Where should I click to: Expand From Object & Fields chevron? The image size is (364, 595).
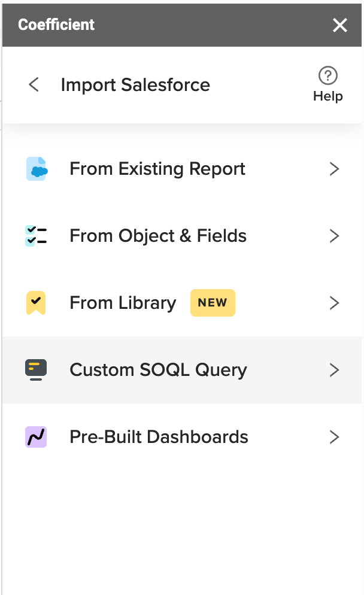(x=334, y=236)
